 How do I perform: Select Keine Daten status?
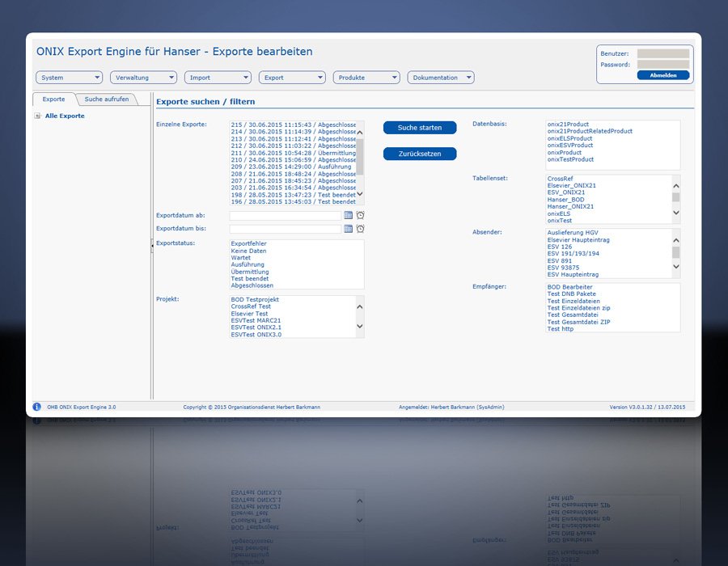coord(249,251)
